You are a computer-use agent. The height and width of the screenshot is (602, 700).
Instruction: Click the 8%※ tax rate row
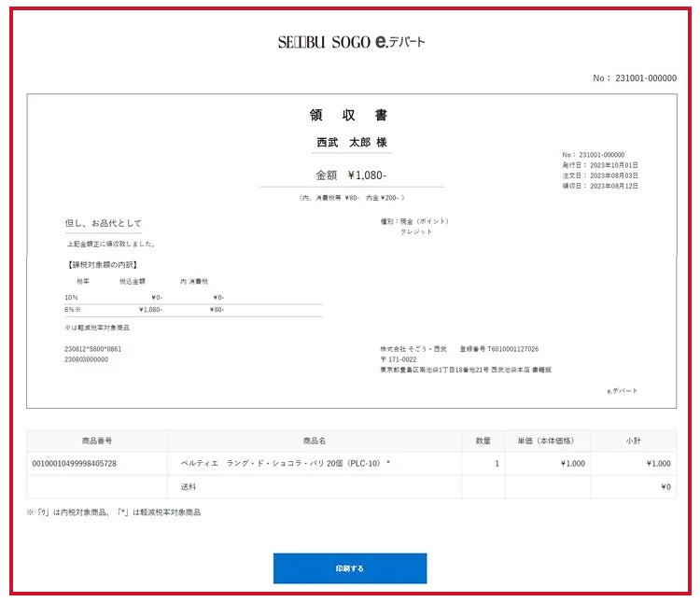tap(193, 310)
